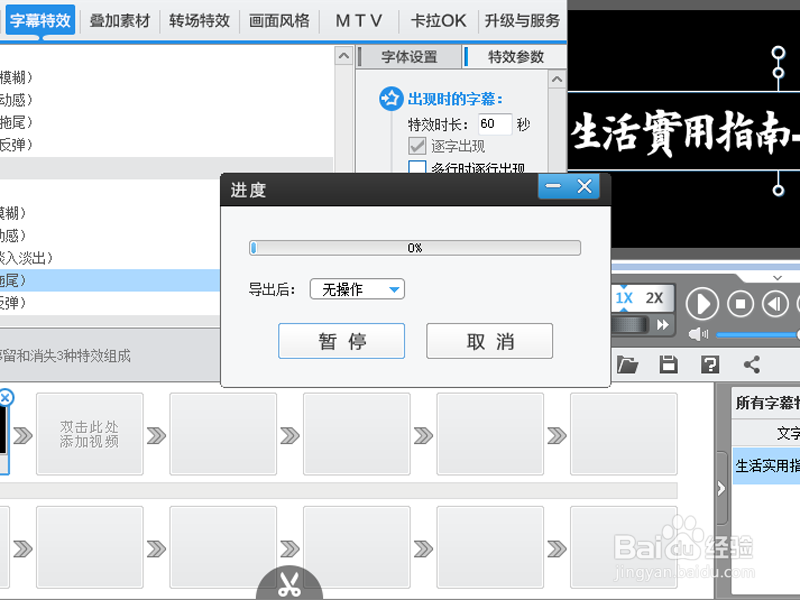Select the 淡入淡出 effect row
The height and width of the screenshot is (600, 800).
(110, 258)
